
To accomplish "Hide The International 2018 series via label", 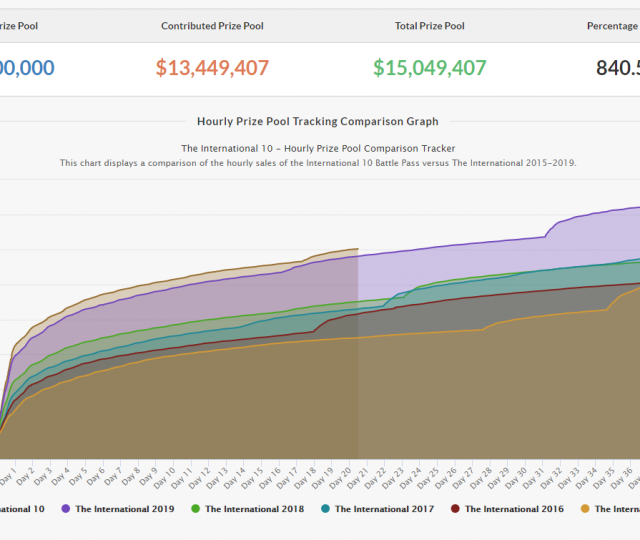I will pyautogui.click(x=254, y=509).
